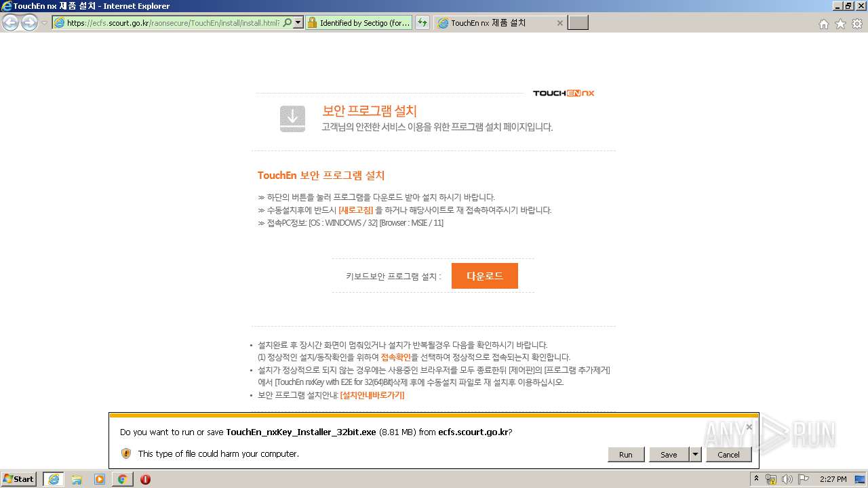Show hidden tray icons arrow
This screenshot has height=488, width=868.
tap(757, 479)
